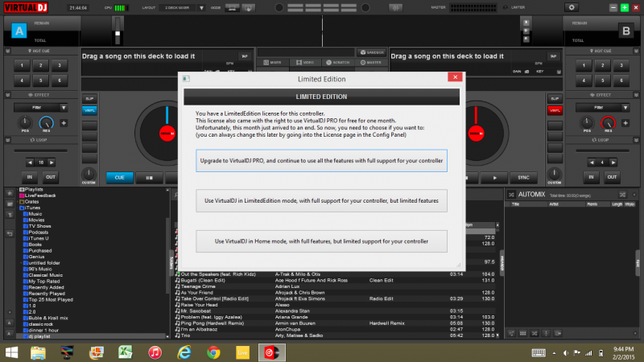Adjust deck A effect RES knob

click(46, 123)
